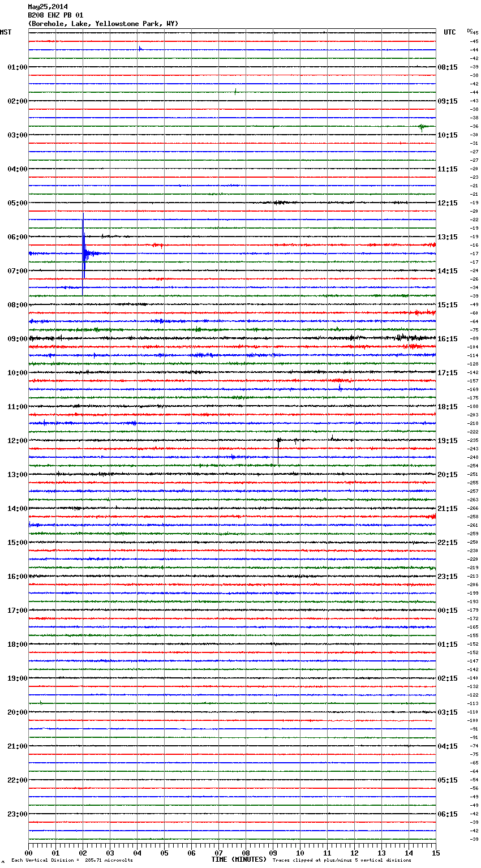The width and height of the screenshot is (481, 868).
Task: Select the 13:00 MST hour label
Action: pyautogui.click(x=18, y=475)
